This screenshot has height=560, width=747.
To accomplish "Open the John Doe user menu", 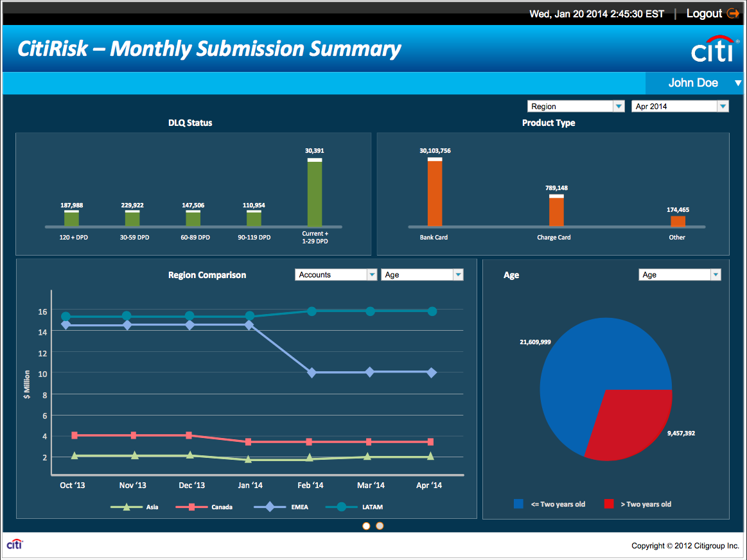I will pyautogui.click(x=696, y=83).
